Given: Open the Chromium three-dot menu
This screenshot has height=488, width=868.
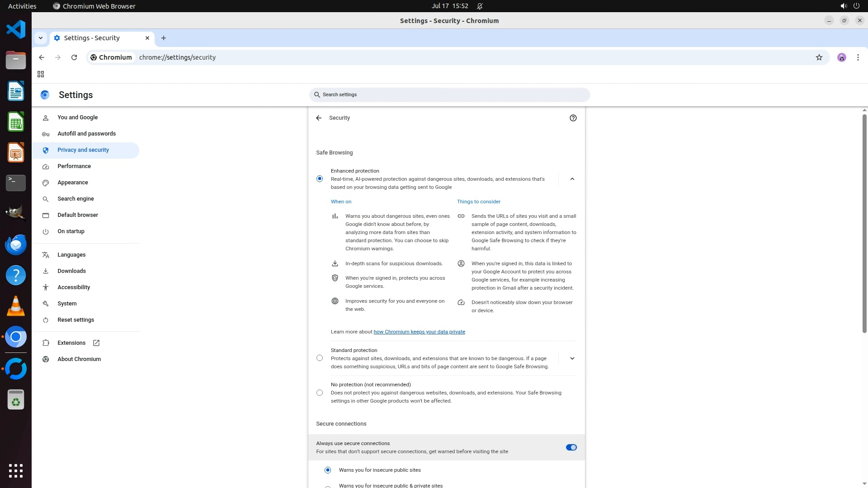Looking at the screenshot, I should tap(858, 57).
